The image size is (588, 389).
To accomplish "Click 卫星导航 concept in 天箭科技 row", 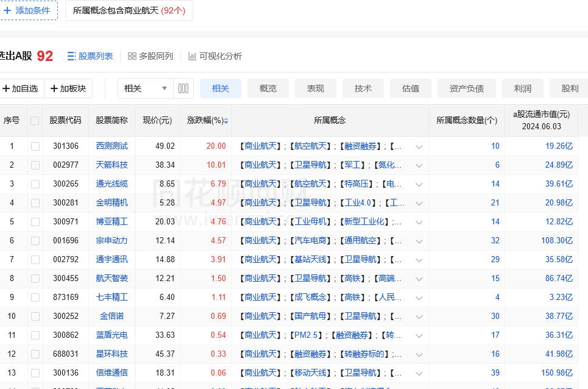I will click(310, 165).
